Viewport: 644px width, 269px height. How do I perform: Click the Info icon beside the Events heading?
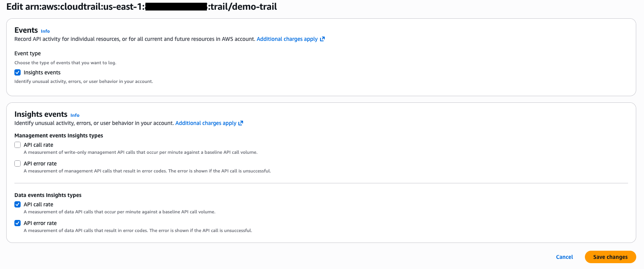[45, 31]
